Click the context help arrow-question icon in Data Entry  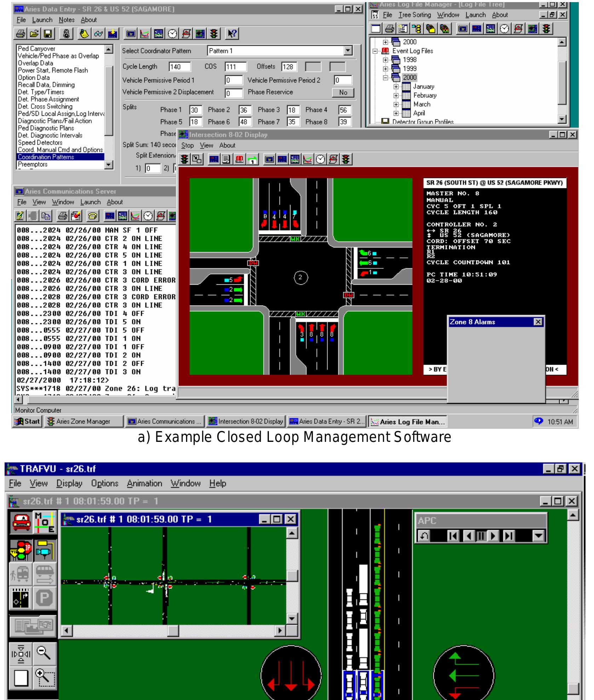click(232, 34)
